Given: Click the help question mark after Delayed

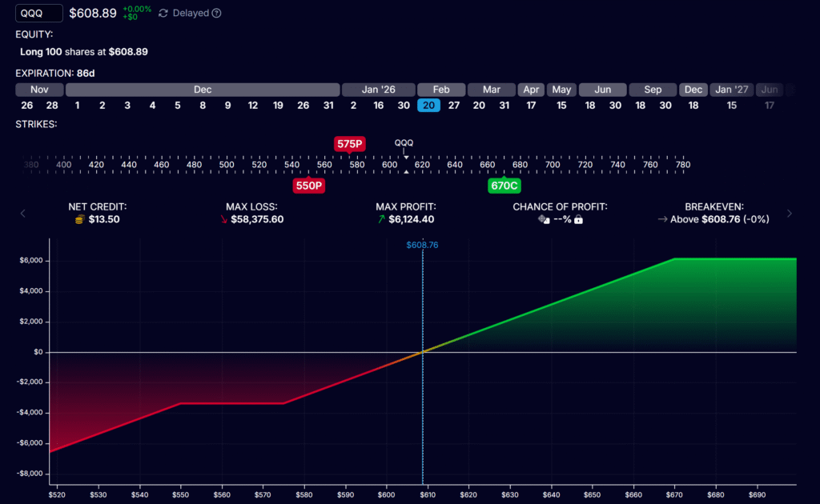Looking at the screenshot, I should [x=216, y=14].
